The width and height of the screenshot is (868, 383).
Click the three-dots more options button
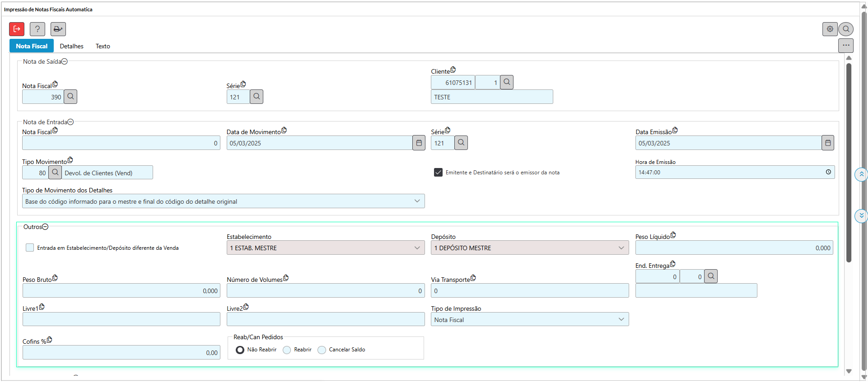point(845,45)
